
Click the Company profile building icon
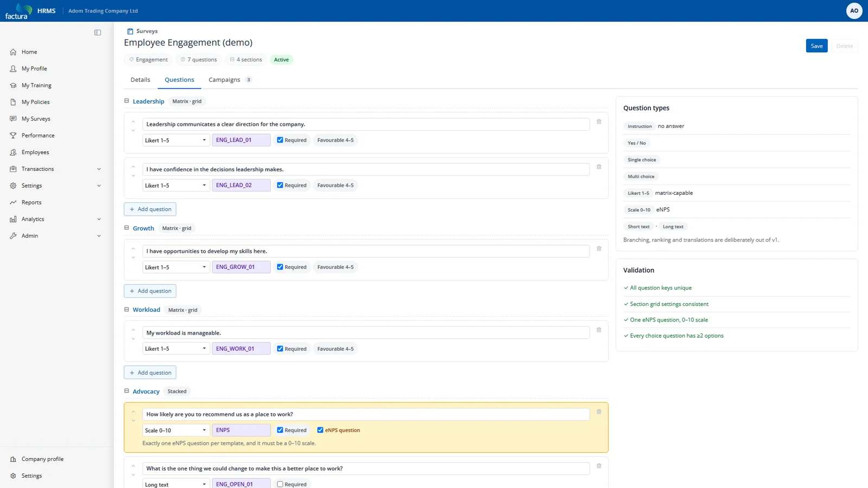13,459
